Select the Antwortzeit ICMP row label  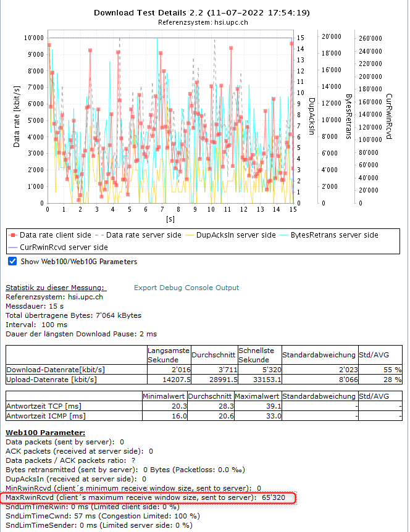(x=43, y=415)
